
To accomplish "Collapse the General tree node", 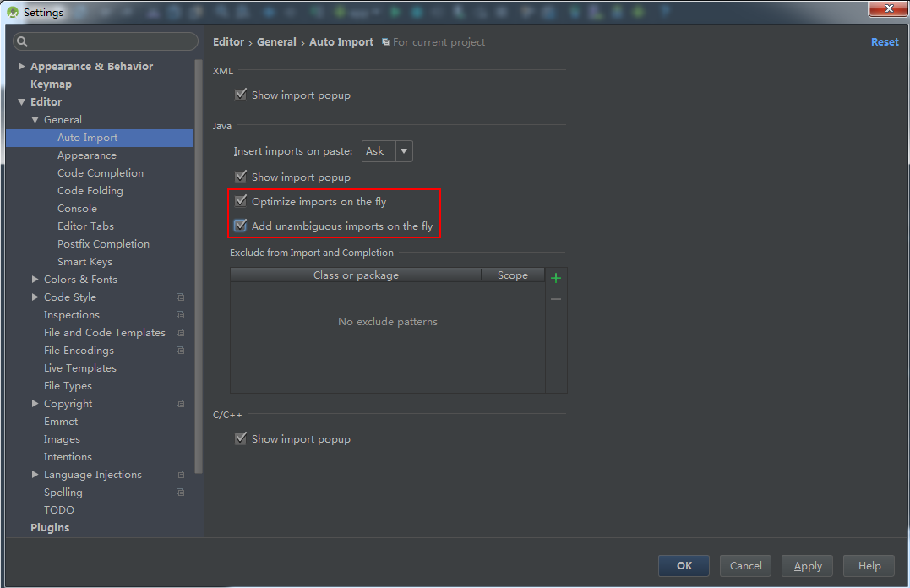I will (x=35, y=120).
